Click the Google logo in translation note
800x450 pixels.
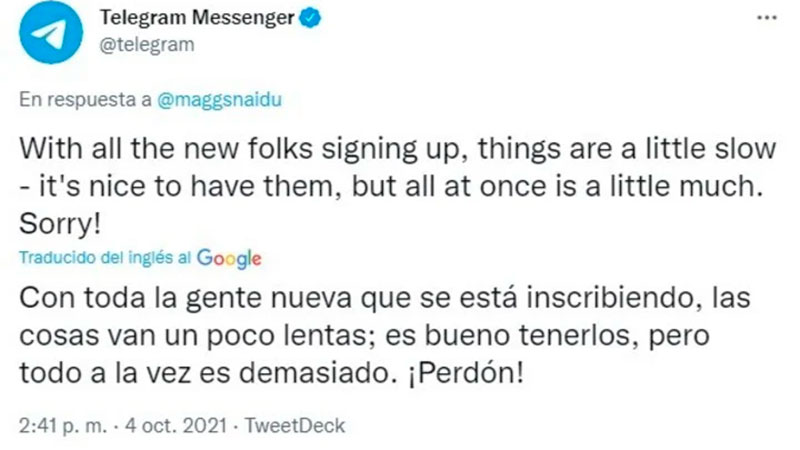[229, 257]
